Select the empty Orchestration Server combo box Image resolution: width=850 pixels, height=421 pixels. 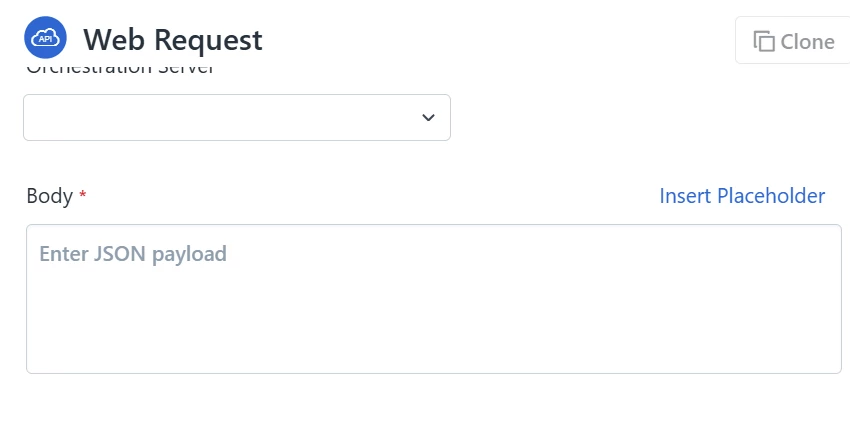(220, 118)
